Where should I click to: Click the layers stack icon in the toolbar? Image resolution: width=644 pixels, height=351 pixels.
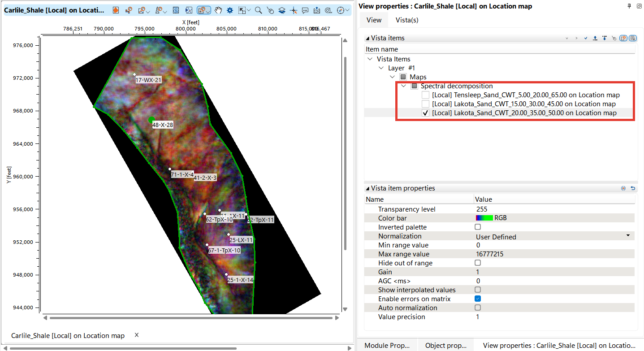pyautogui.click(x=281, y=10)
